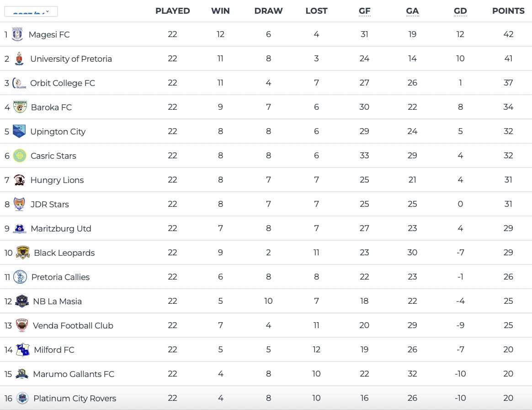Click the Milford FC shield logo
This screenshot has width=532, height=410.
[23, 350]
